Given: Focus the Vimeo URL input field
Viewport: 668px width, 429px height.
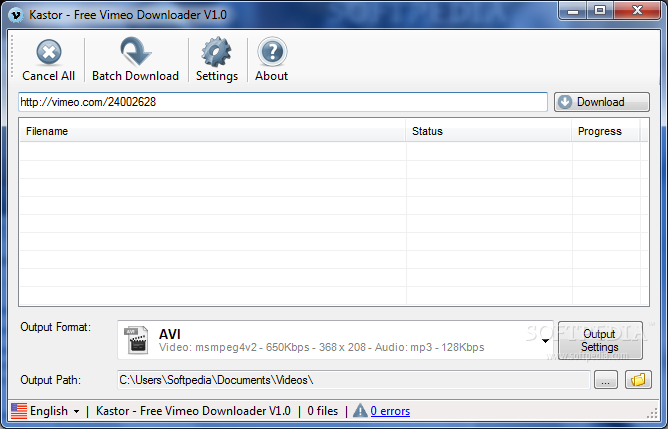Looking at the screenshot, I should click(283, 102).
